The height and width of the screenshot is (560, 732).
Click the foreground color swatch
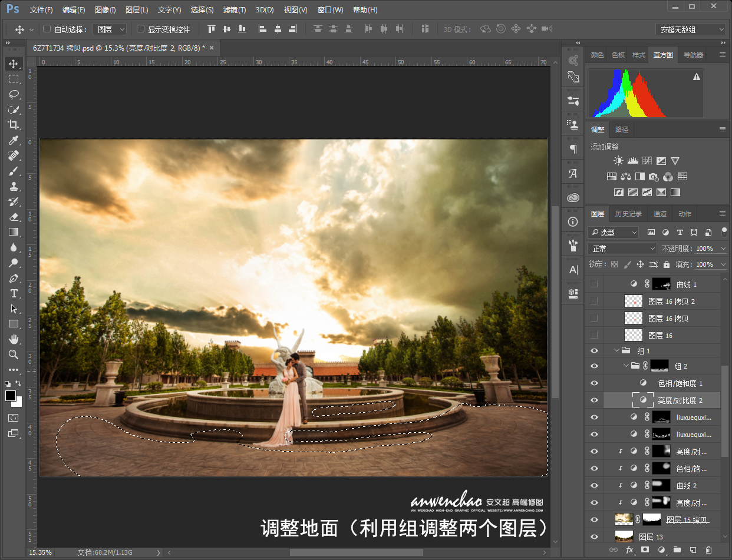click(x=11, y=396)
